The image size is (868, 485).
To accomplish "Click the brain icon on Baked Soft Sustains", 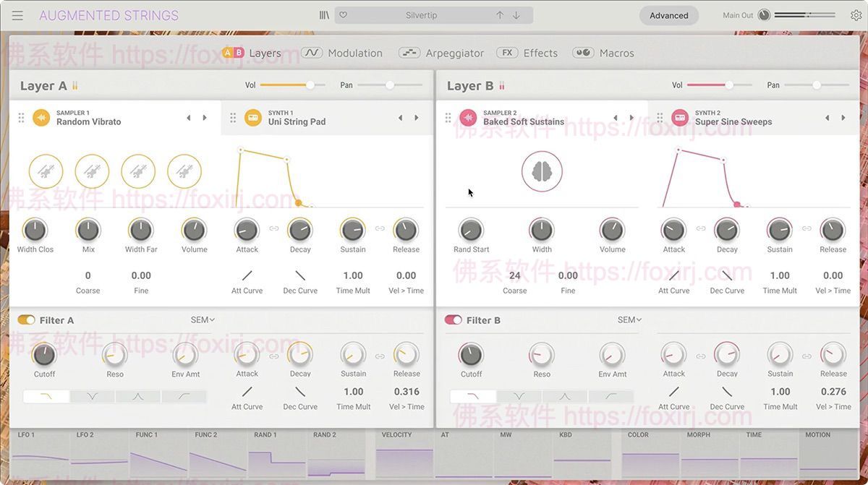I will tap(542, 171).
